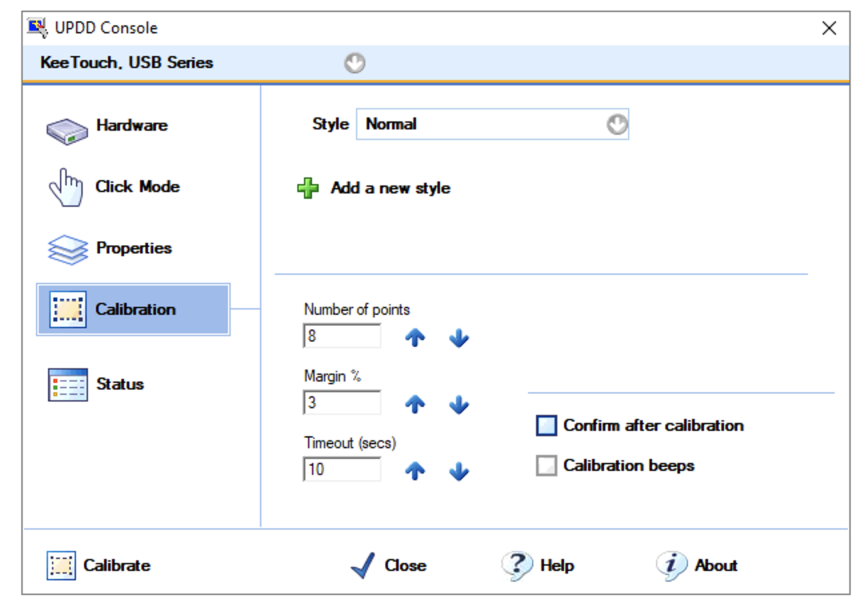Increase Timeout secs with up arrow

[x=415, y=472]
